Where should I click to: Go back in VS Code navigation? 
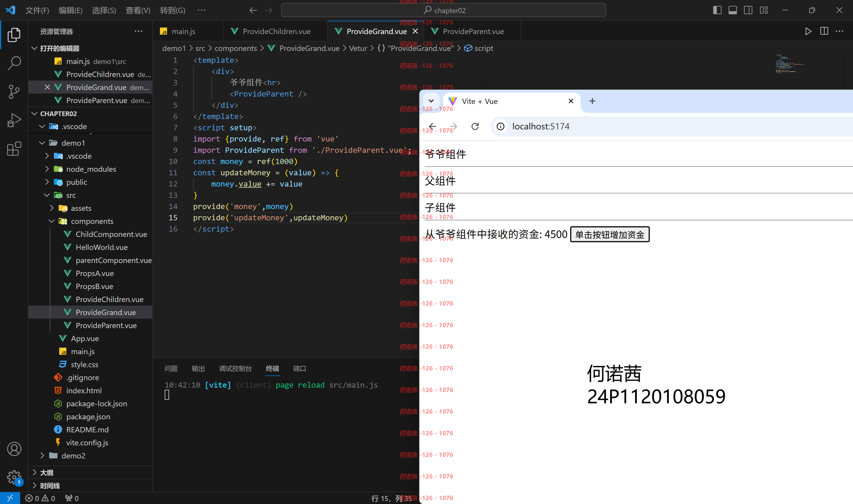point(253,11)
